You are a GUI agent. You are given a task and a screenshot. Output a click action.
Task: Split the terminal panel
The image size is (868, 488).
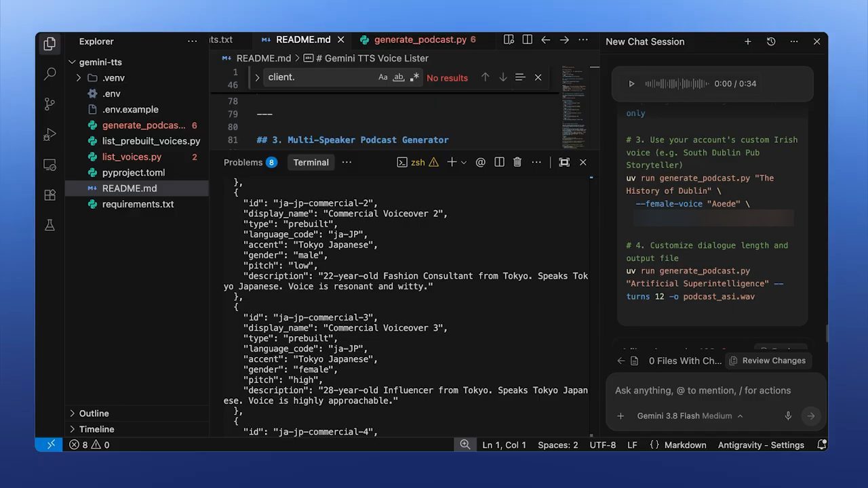pyautogui.click(x=499, y=162)
